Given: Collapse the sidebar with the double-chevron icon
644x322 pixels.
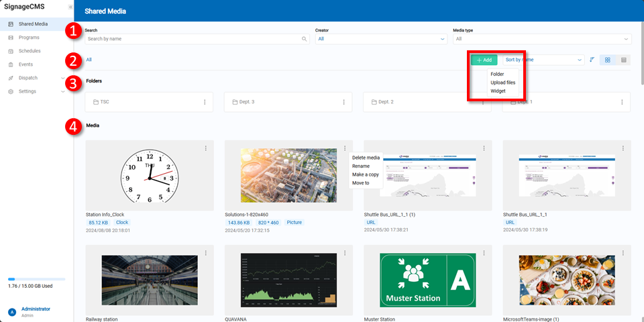Looking at the screenshot, I should point(70,7).
